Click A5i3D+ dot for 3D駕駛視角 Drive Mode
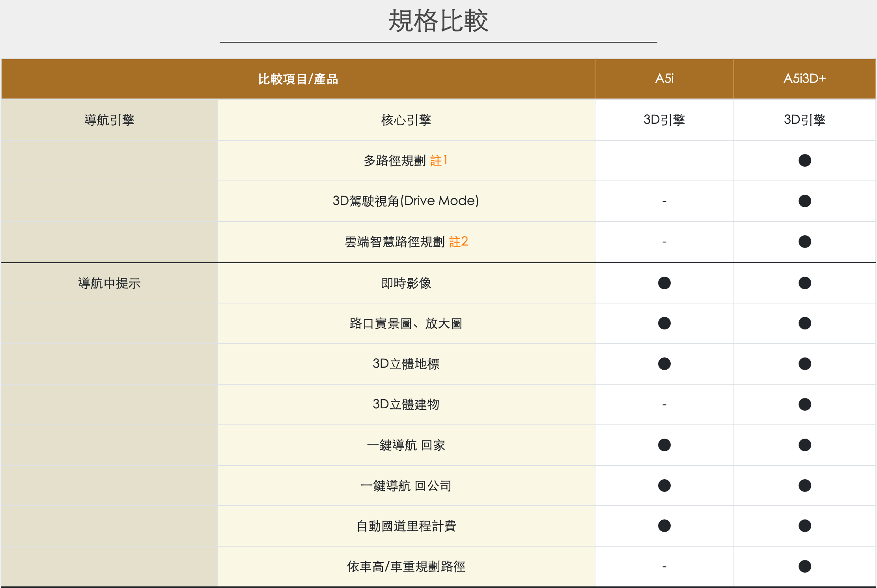The width and height of the screenshot is (877, 588). (x=804, y=201)
